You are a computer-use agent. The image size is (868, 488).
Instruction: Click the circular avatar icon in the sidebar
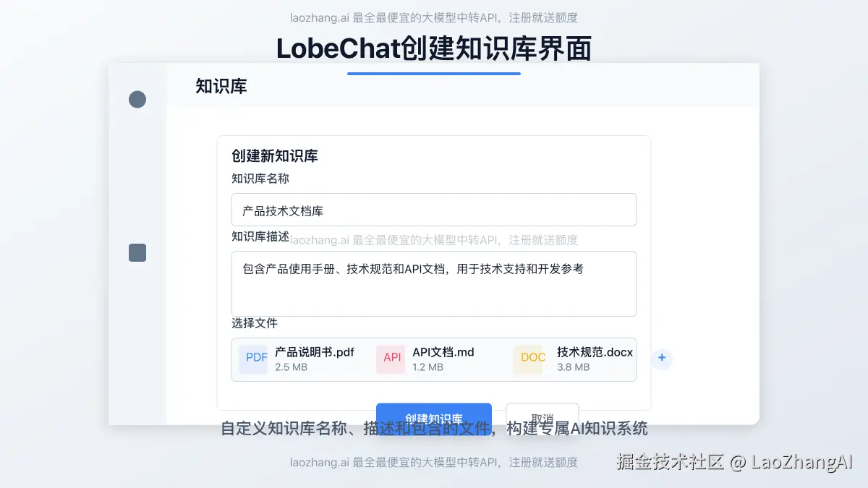pyautogui.click(x=137, y=99)
